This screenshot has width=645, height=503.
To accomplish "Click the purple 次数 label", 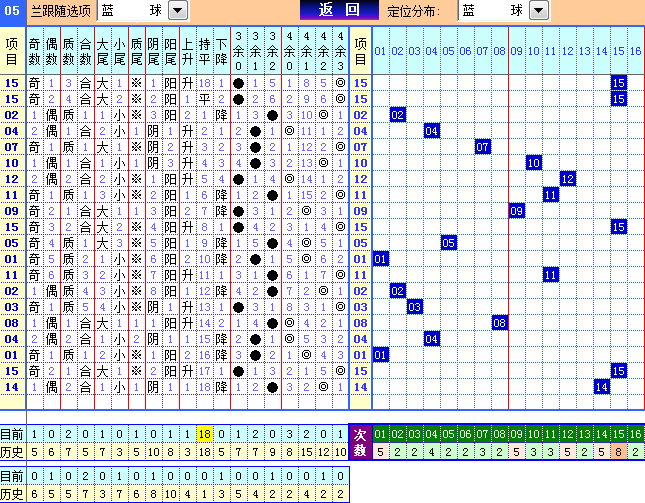I will 360,442.
